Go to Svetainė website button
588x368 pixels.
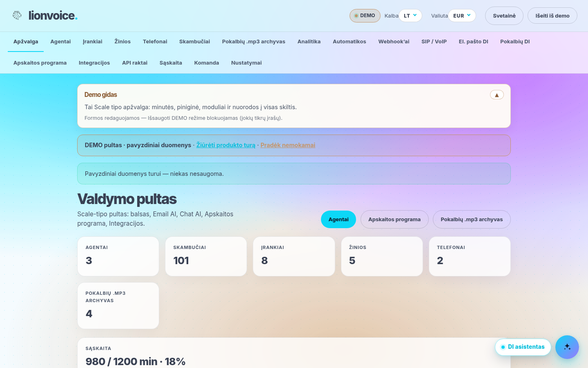[x=504, y=16]
